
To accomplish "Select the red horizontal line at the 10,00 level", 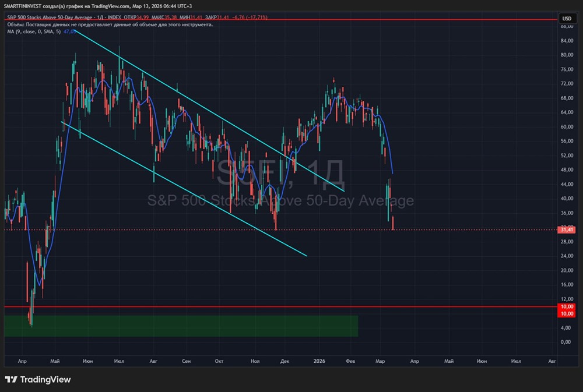I will coord(281,306).
